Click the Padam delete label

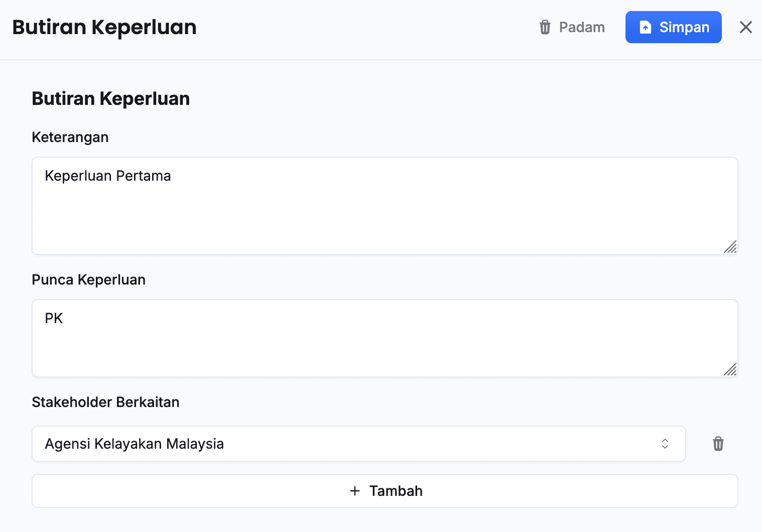(x=582, y=27)
